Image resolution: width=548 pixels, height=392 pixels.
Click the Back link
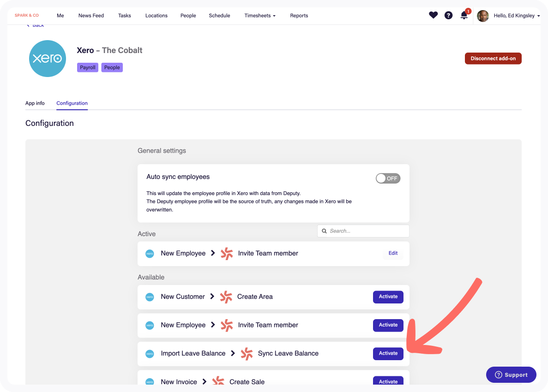[35, 26]
